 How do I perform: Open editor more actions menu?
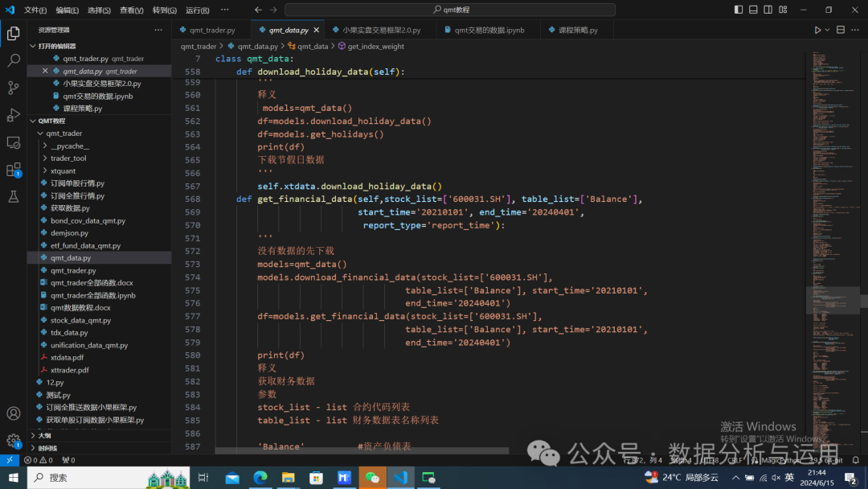855,30
